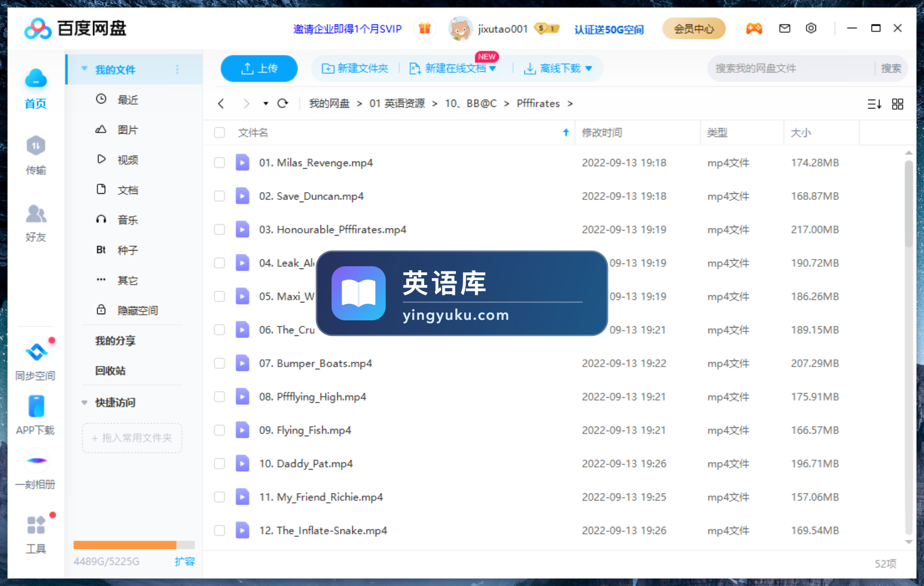Open the hexagon settings icon

point(811,28)
